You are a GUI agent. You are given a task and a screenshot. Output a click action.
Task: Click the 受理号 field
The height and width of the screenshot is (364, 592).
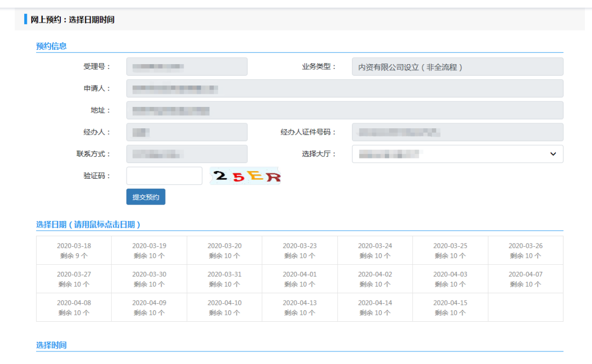tap(187, 67)
